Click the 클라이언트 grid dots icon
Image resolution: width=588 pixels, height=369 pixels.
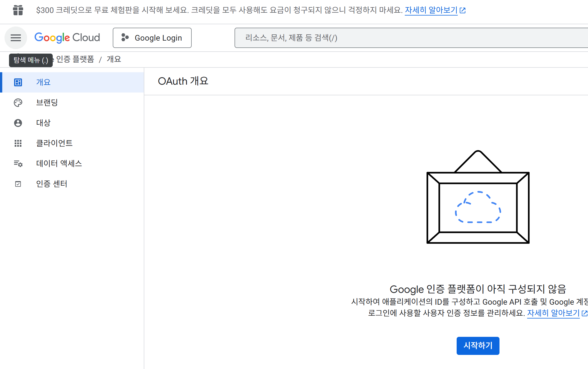click(18, 143)
